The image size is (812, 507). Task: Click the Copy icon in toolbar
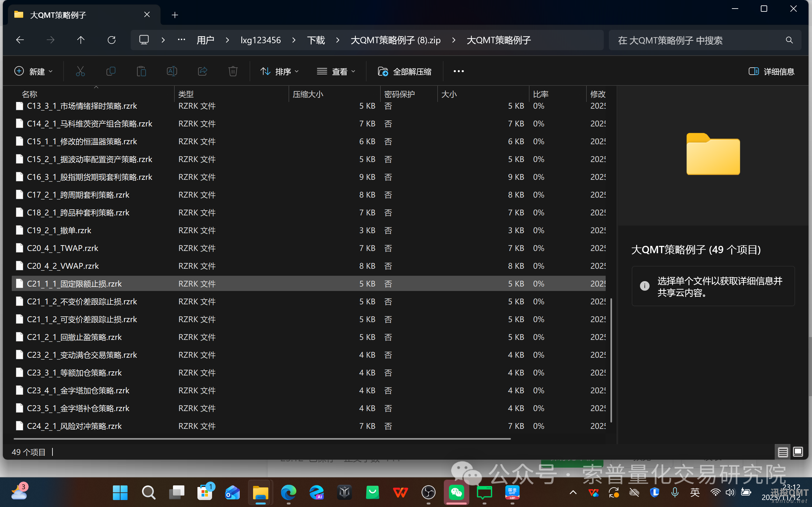pos(111,71)
